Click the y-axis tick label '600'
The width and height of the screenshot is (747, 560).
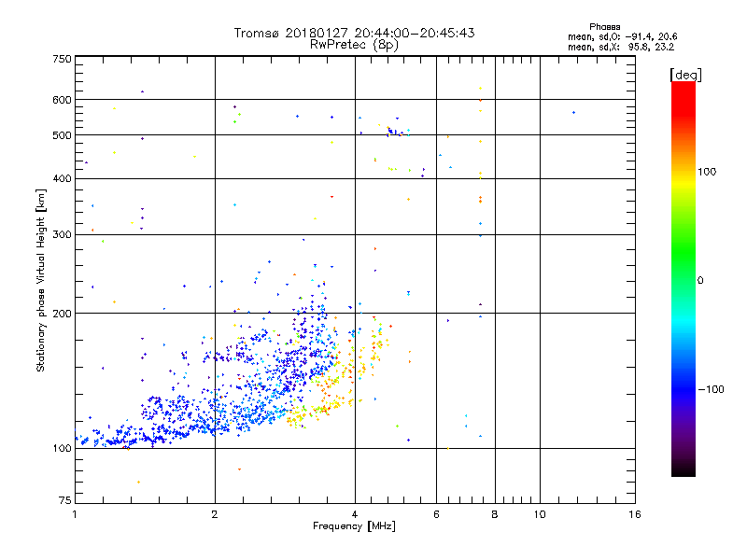coord(63,100)
